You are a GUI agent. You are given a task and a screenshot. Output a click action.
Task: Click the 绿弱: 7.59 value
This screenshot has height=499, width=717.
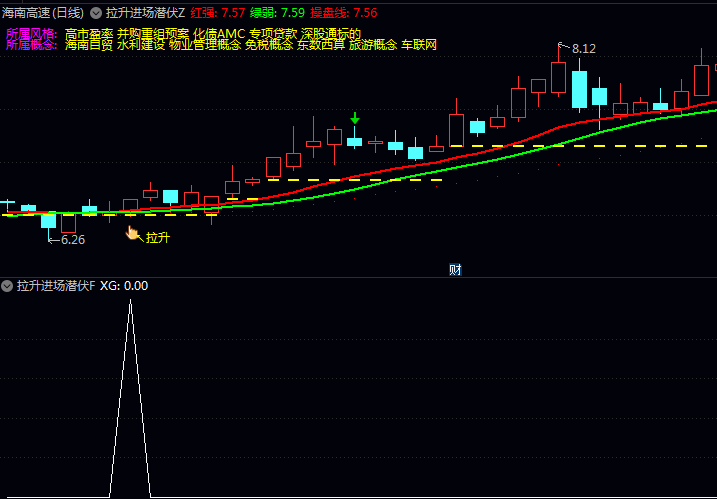click(x=277, y=13)
